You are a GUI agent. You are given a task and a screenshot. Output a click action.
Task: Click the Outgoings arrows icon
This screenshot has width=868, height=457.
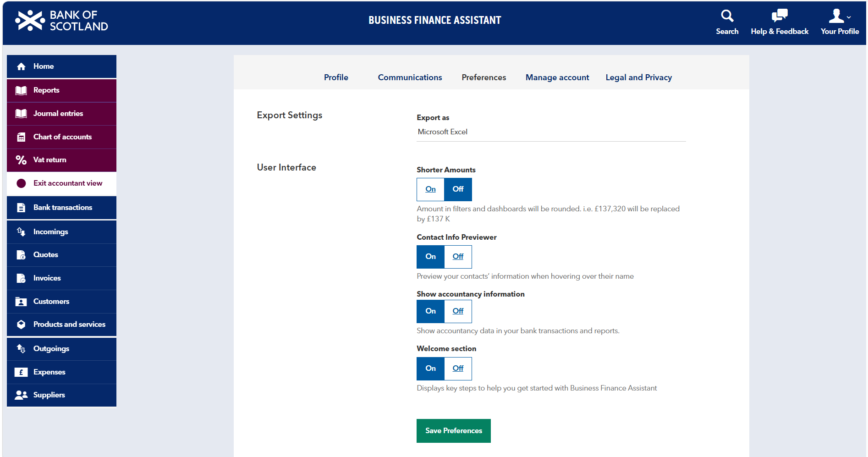(x=21, y=349)
